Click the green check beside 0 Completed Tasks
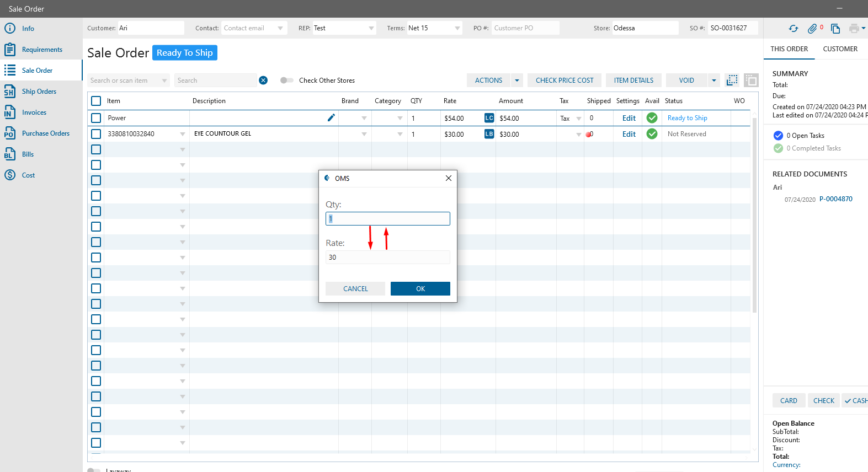The height and width of the screenshot is (472, 868). (778, 148)
